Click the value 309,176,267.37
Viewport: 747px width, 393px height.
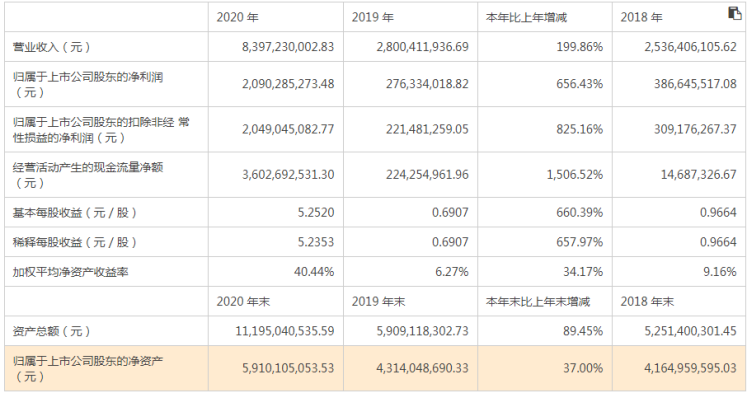[695, 129]
